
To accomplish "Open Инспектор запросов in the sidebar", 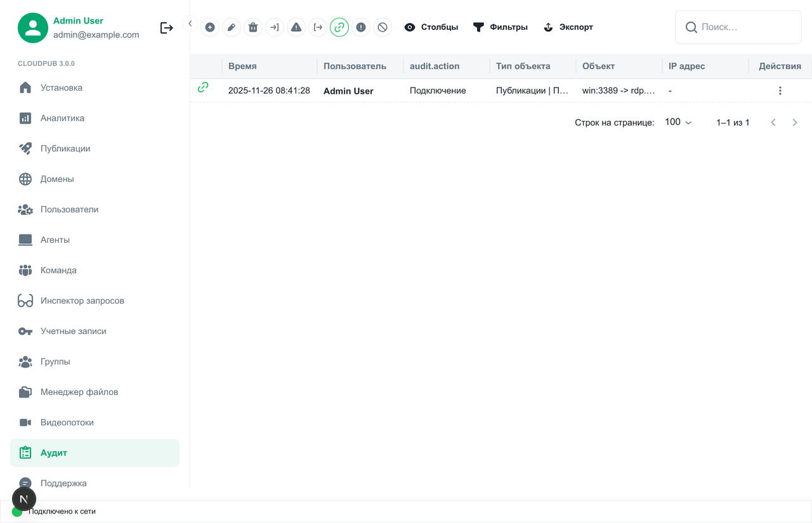I will [82, 300].
